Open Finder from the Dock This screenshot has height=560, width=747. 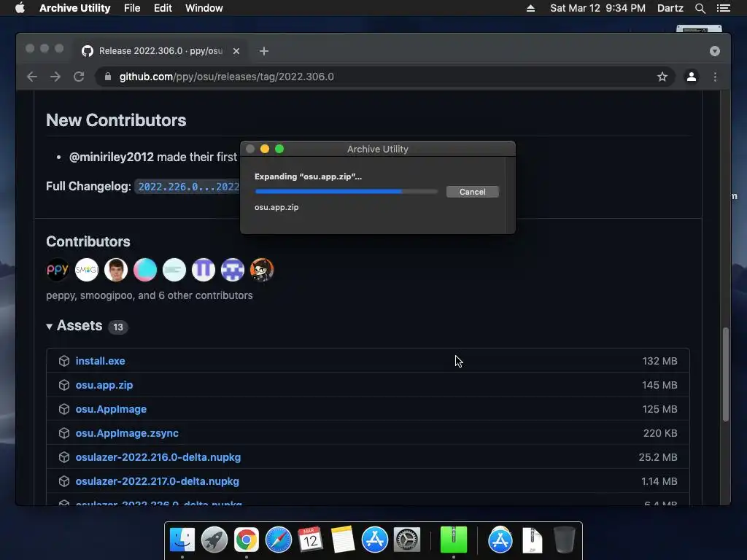[x=182, y=540]
